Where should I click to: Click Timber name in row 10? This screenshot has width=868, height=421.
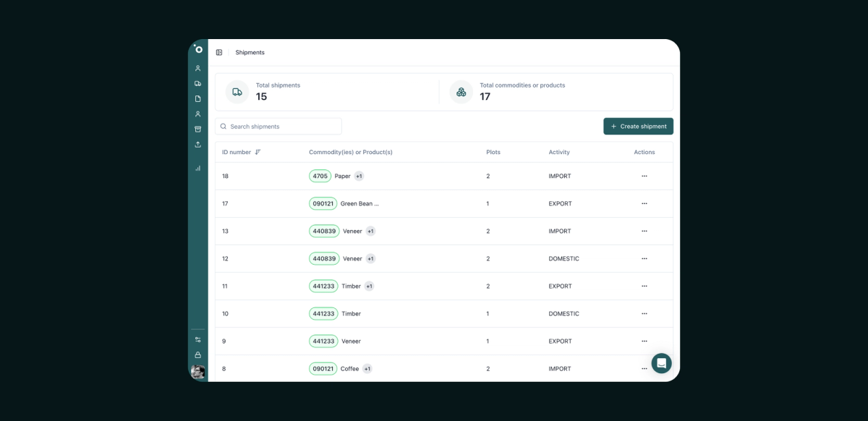coord(352,313)
